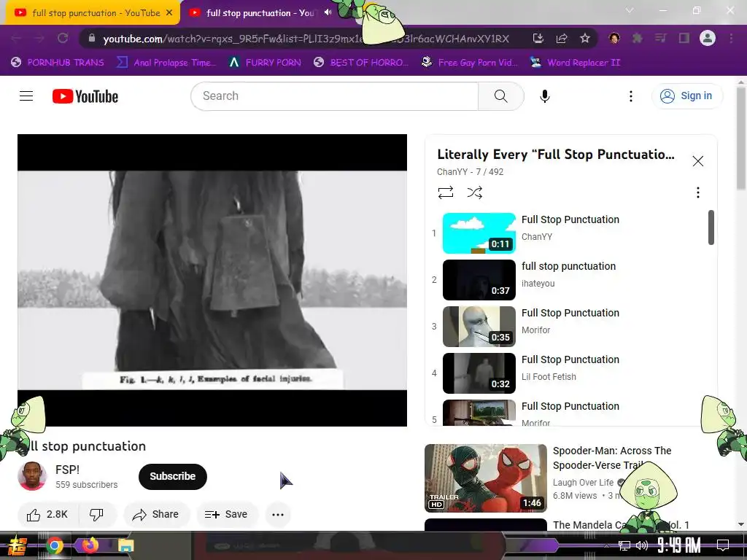The image size is (747, 560).
Task: Like the video (2.8K)
Action: point(47,514)
